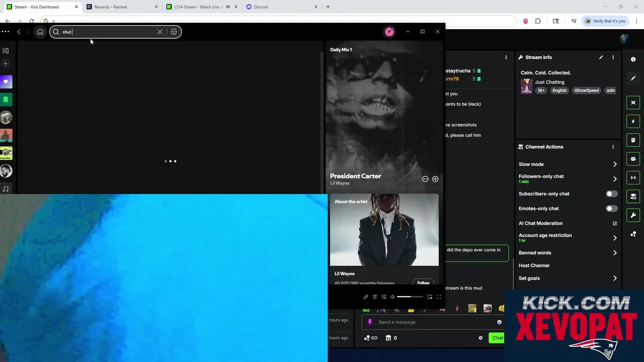Viewport: 644px width, 362px height.
Task: Open Spotify Browse icon beside search
Action: pos(174,32)
